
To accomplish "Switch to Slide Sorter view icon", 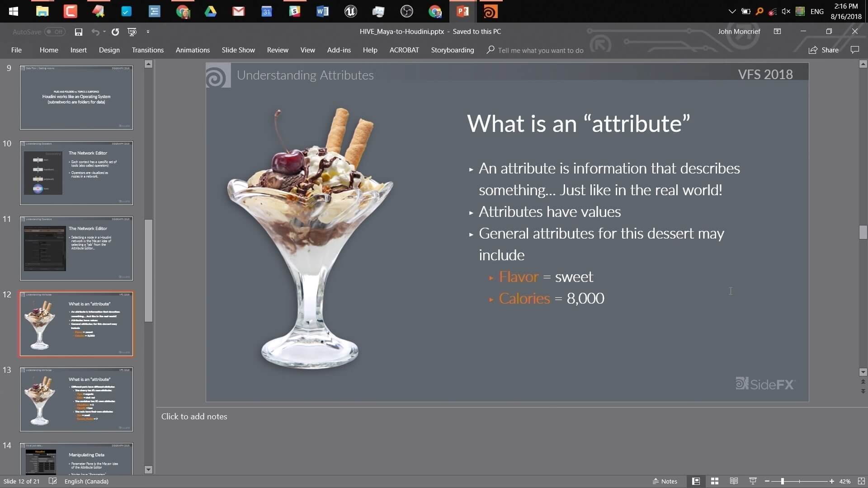I will 715,481.
